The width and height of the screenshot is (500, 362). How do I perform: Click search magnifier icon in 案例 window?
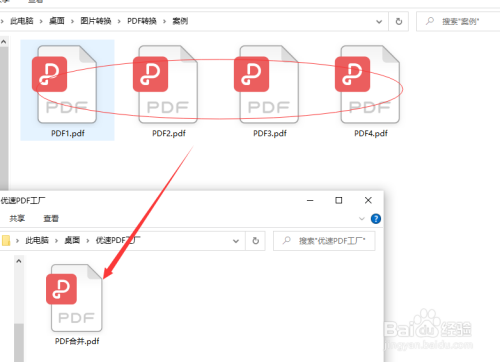(430, 21)
